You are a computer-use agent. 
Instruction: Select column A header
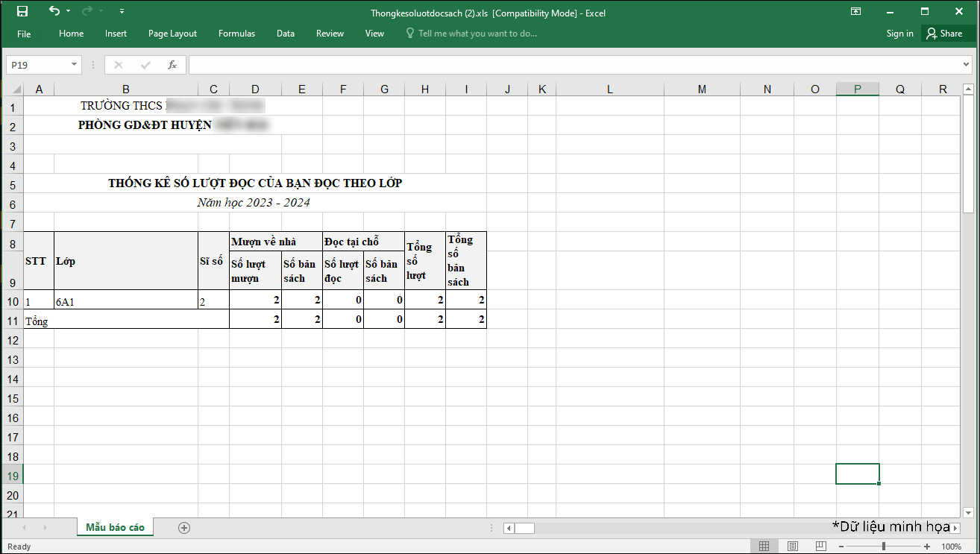point(39,89)
